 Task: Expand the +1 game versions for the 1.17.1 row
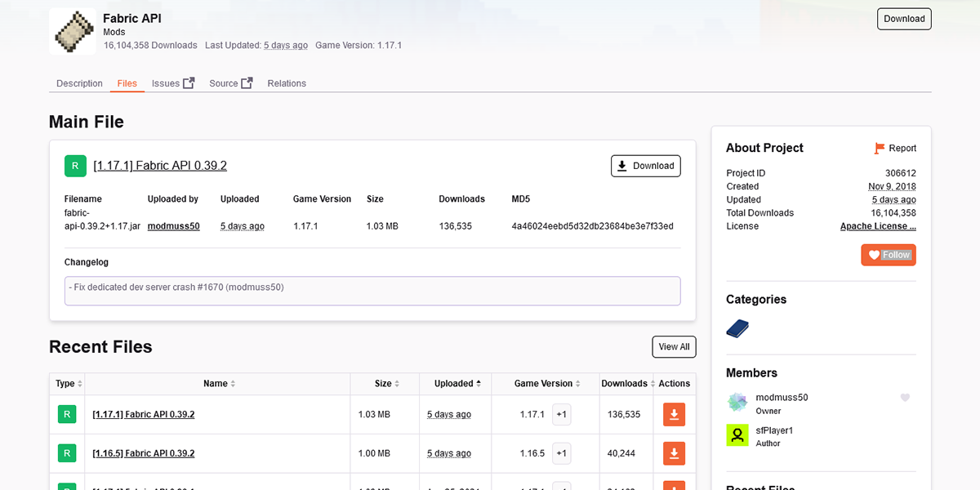click(562, 415)
